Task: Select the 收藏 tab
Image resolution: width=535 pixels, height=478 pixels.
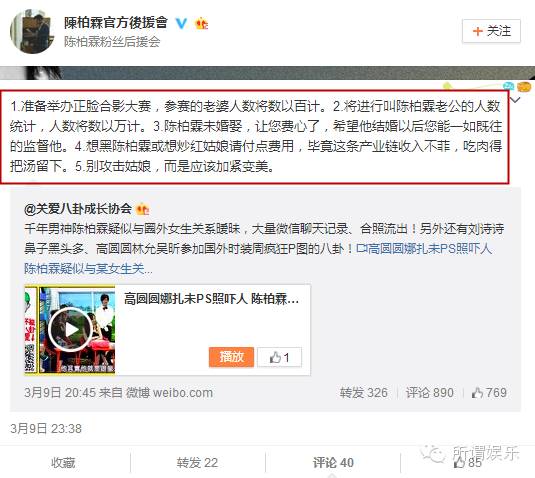Action: [63, 463]
